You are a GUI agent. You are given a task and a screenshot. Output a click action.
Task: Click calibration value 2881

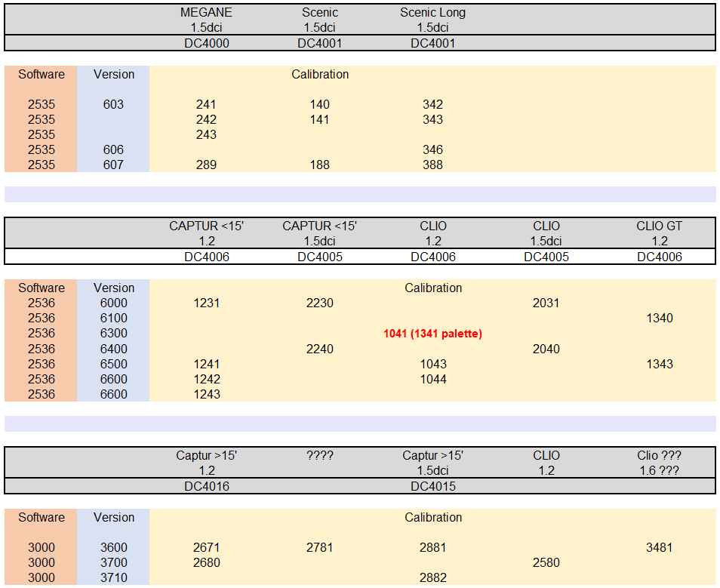[433, 547]
